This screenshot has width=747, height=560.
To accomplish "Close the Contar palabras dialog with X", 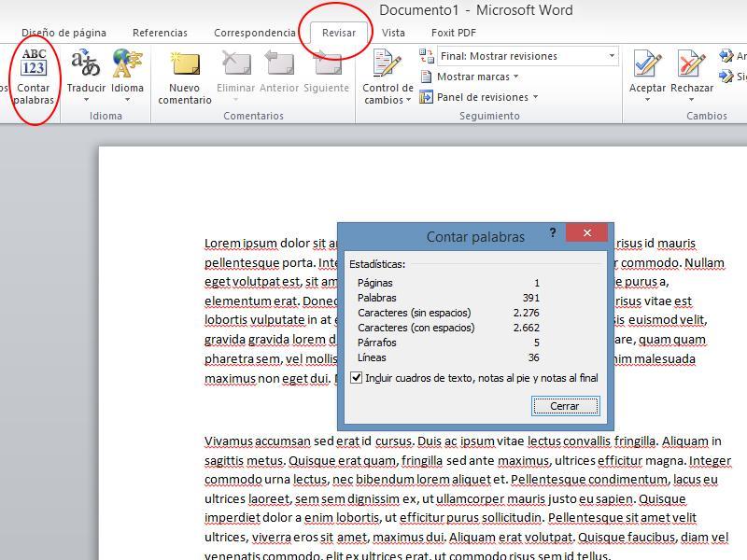I will 586,234.
